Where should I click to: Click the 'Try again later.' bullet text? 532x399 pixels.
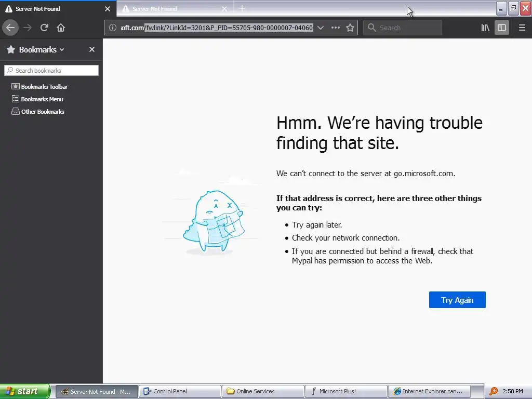coord(317,225)
